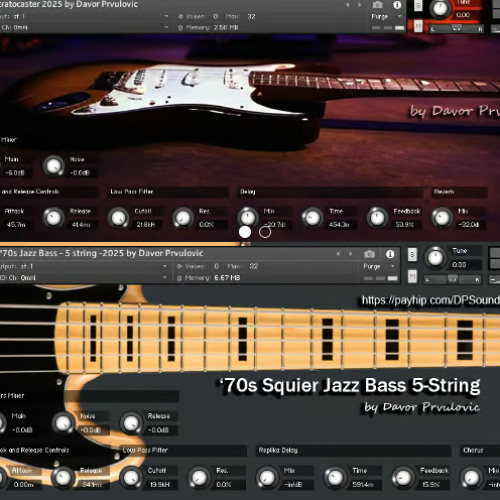Screen dimensions: 500x500
Task: Expand MIDI Ch Omni dropdown in Stratocaster header
Action: (166, 27)
